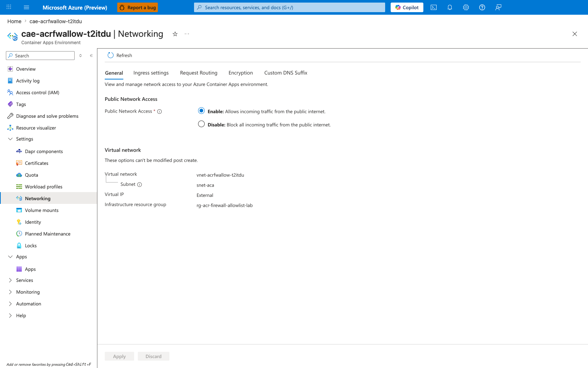Show info tooltip for Public Network Access
The height and width of the screenshot is (368, 588).
pos(159,112)
